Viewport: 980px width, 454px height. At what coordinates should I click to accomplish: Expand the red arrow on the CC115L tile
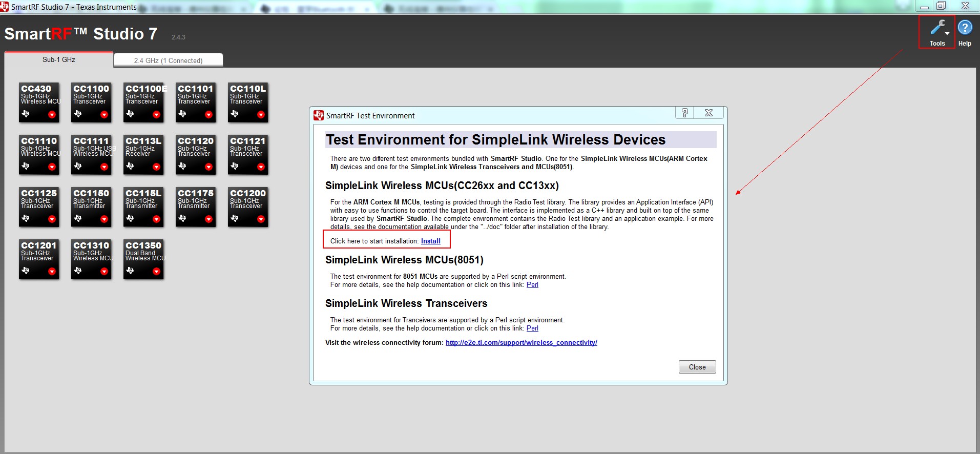click(x=156, y=219)
